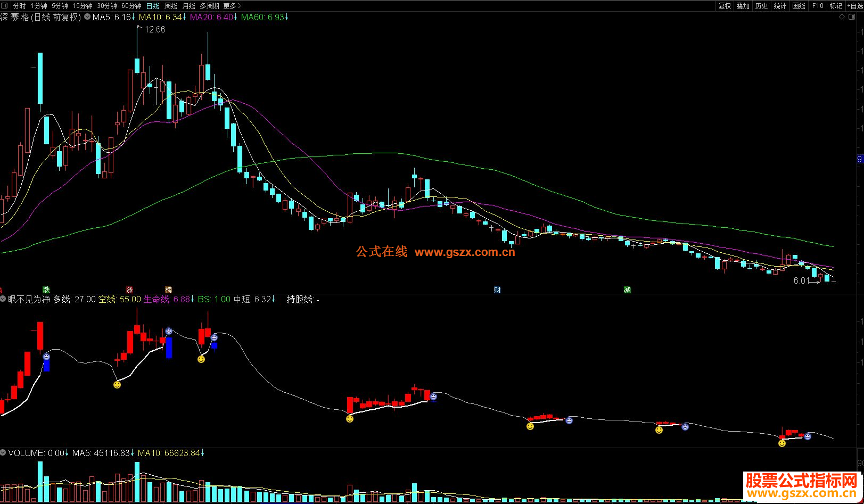
Task: Open the 历史 history button
Action: pos(762,6)
